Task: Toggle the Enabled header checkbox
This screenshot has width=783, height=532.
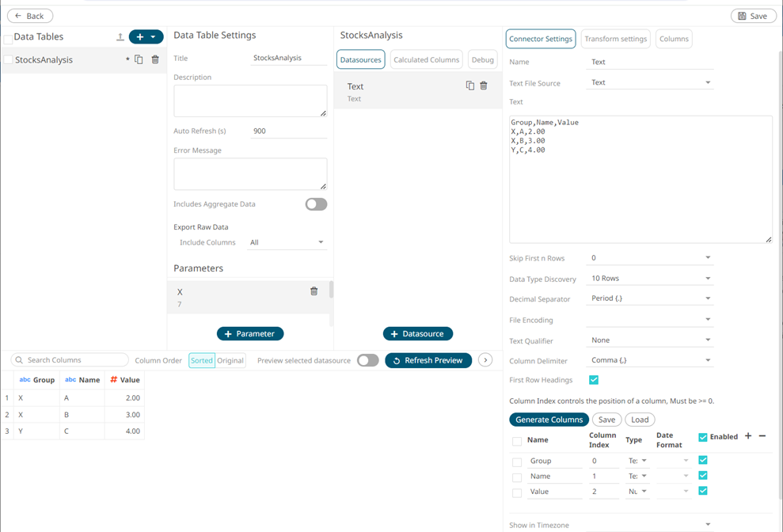Action: click(x=702, y=437)
